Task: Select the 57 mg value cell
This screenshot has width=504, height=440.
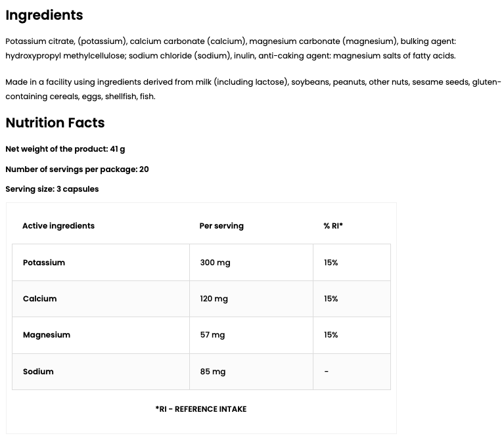Action: click(212, 335)
